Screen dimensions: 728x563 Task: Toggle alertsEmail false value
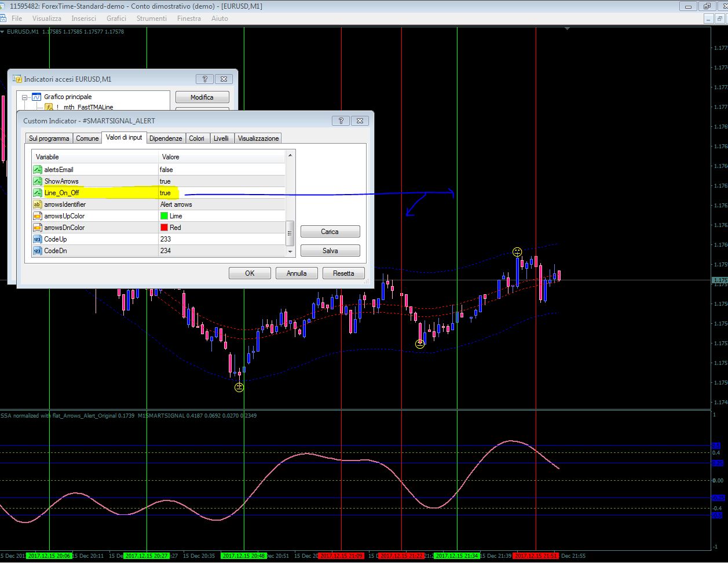(x=166, y=170)
